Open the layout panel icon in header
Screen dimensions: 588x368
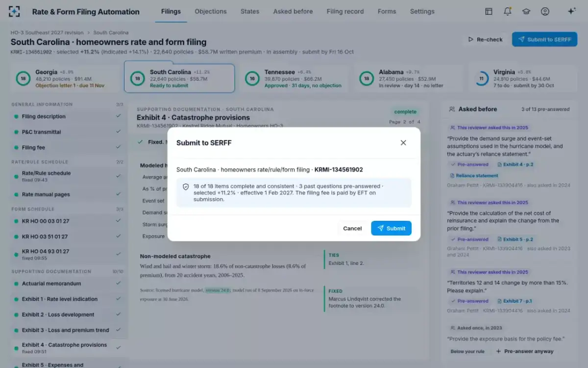click(x=489, y=11)
